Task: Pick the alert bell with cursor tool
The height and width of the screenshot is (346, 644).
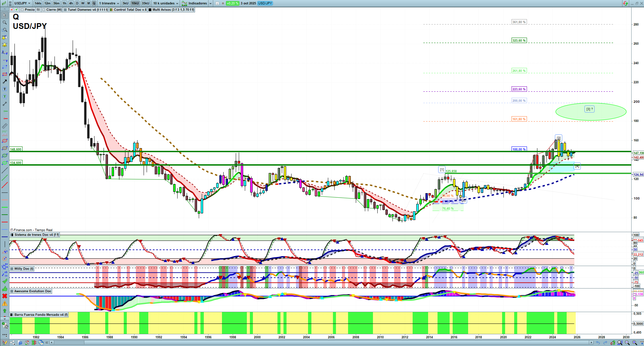Action: coord(5,37)
